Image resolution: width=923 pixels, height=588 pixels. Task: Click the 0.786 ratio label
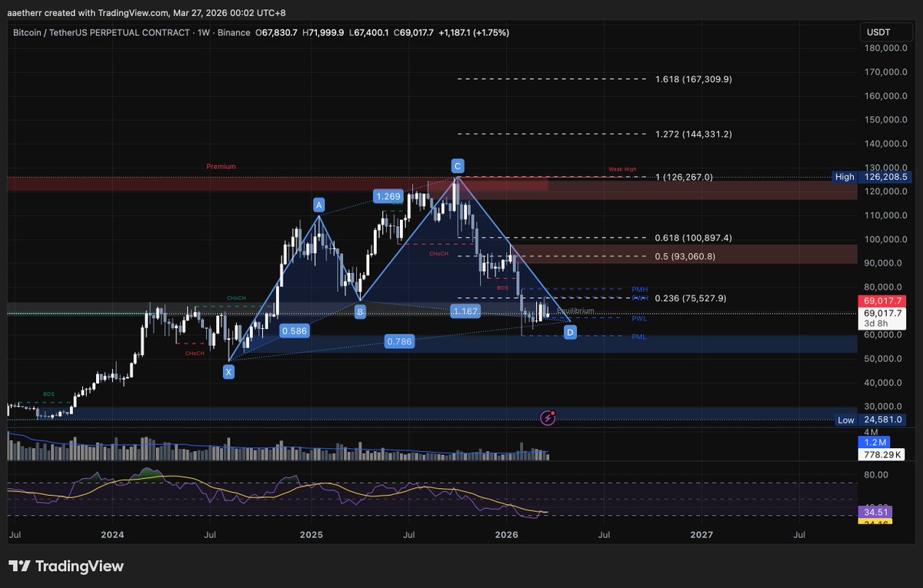pos(399,341)
